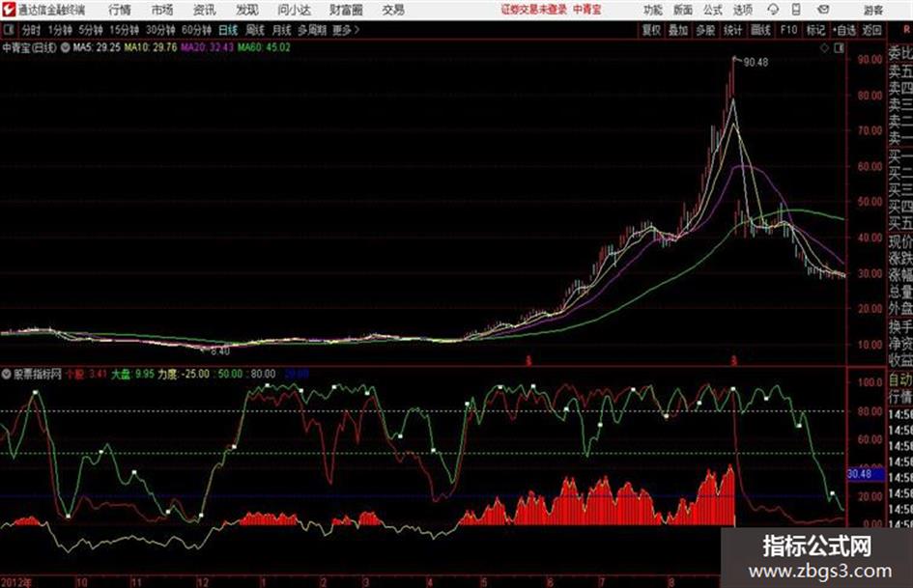Select the 周线 weekly period
This screenshot has height=588, width=913.
255,30
